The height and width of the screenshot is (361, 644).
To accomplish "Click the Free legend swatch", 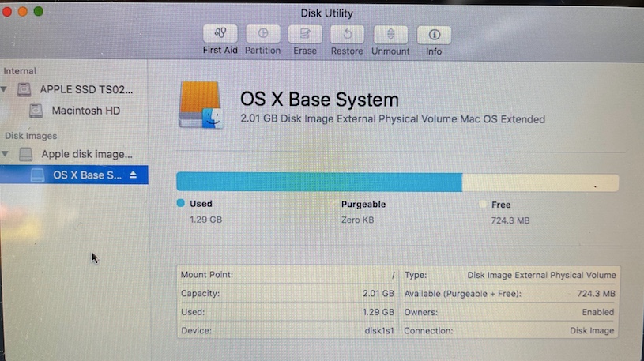I will pos(483,204).
